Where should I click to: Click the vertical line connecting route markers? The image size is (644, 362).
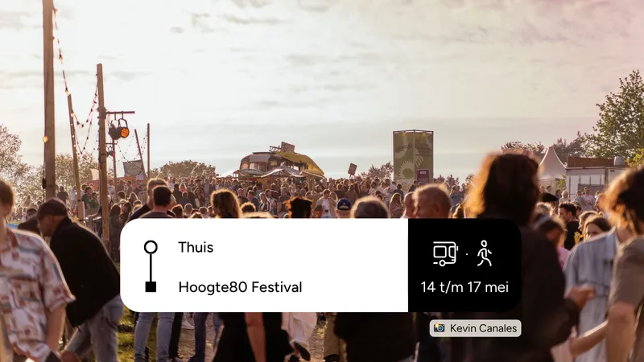click(x=151, y=268)
